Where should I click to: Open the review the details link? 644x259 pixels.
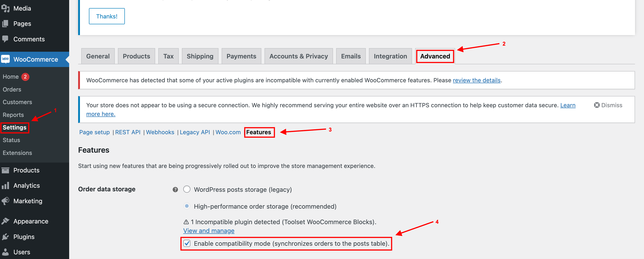point(476,80)
